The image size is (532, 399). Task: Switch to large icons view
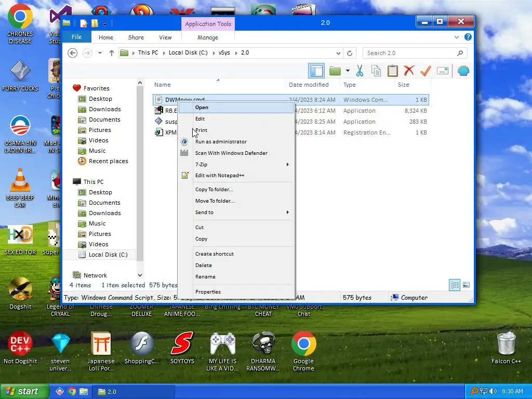(466, 285)
